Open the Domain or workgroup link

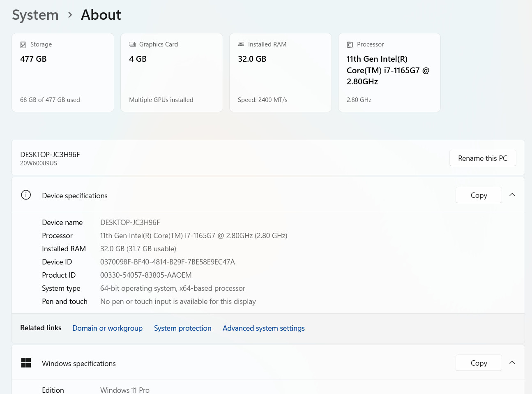tap(108, 328)
